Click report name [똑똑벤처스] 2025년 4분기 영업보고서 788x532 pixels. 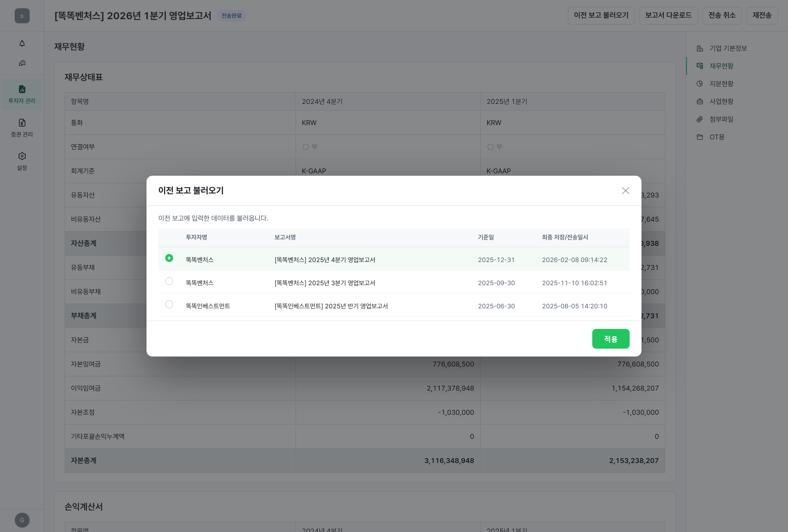point(325,260)
